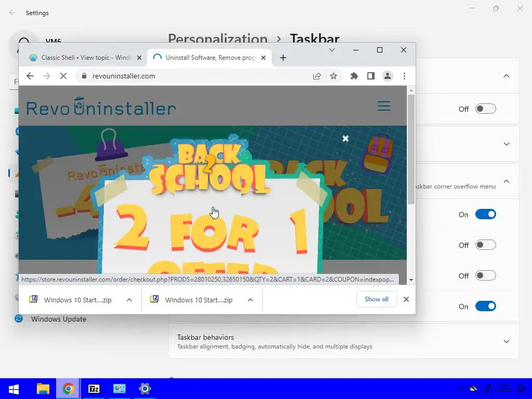Open Chrome tab search dropdown
This screenshot has height=399, width=532.
[x=332, y=50]
